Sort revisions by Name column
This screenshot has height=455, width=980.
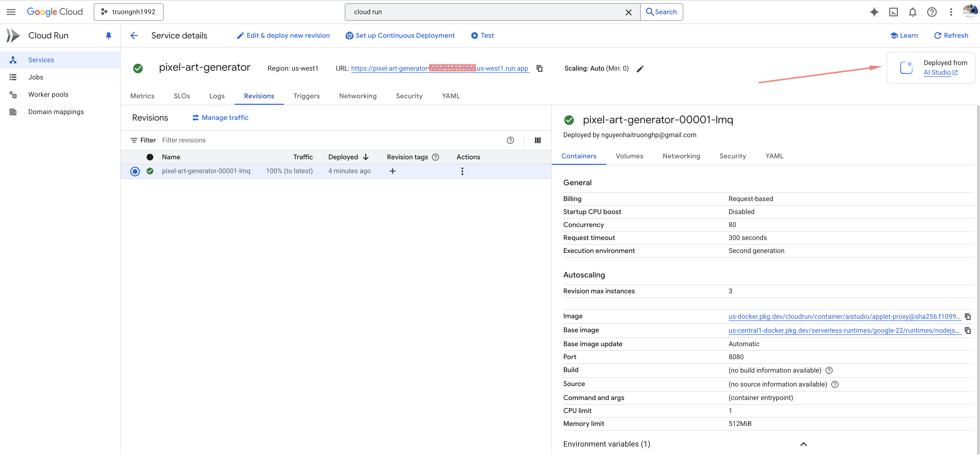tap(171, 157)
